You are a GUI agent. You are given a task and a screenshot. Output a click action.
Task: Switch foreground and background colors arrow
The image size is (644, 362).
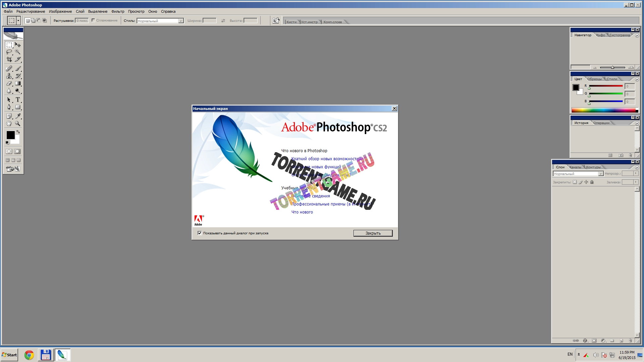(18, 132)
